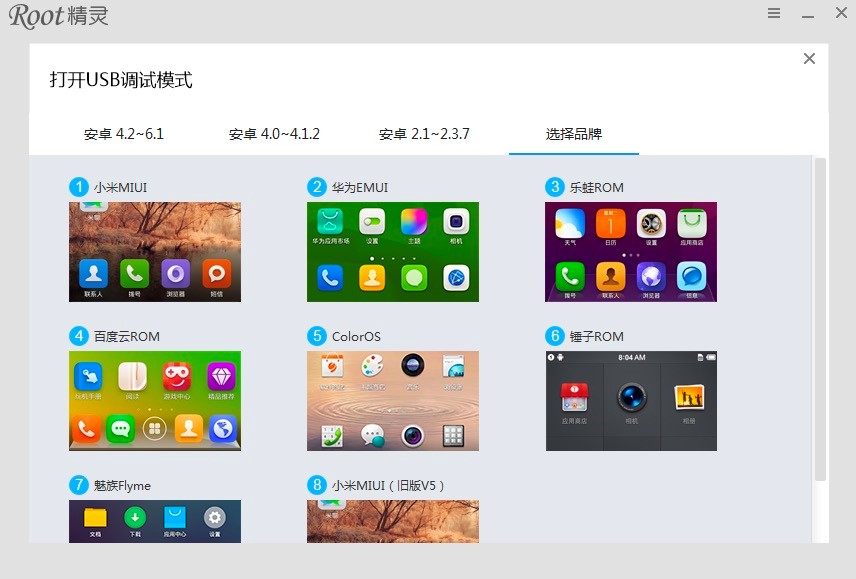The height and width of the screenshot is (579, 856).
Task: Select the ColorOS brand option
Action: pyautogui.click(x=392, y=399)
